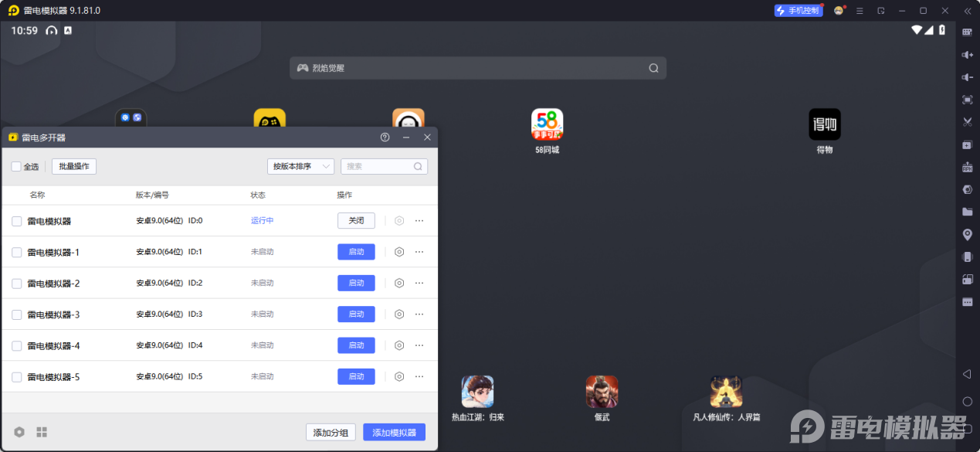The height and width of the screenshot is (452, 980).
Task: Open settings gear for 雷电模拟器-4
Action: [x=399, y=345]
